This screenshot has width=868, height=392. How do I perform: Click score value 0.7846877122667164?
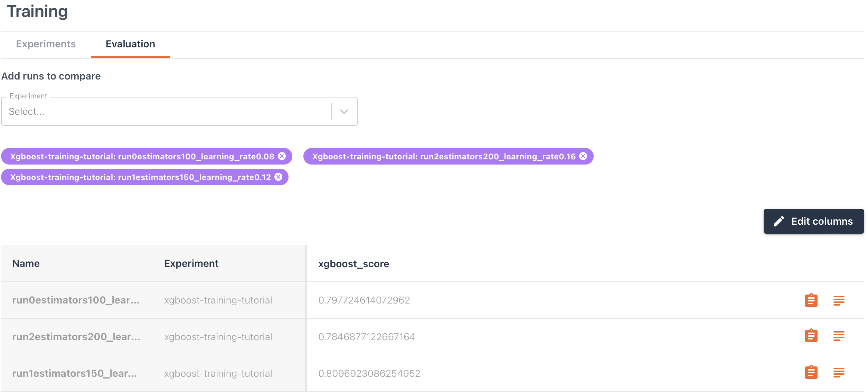[367, 337]
